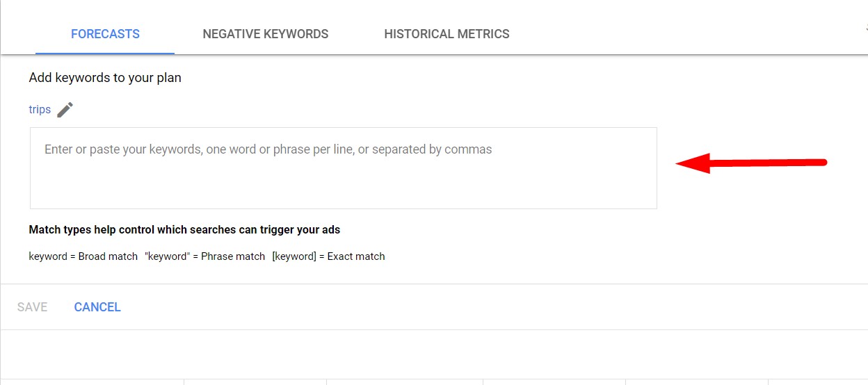Viewport: 868px width, 385px height.
Task: Click the 'Add keywords to your plan' heading
Action: point(105,78)
